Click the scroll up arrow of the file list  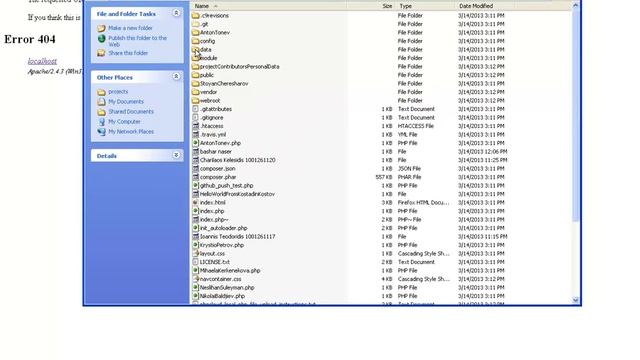click(576, 6)
